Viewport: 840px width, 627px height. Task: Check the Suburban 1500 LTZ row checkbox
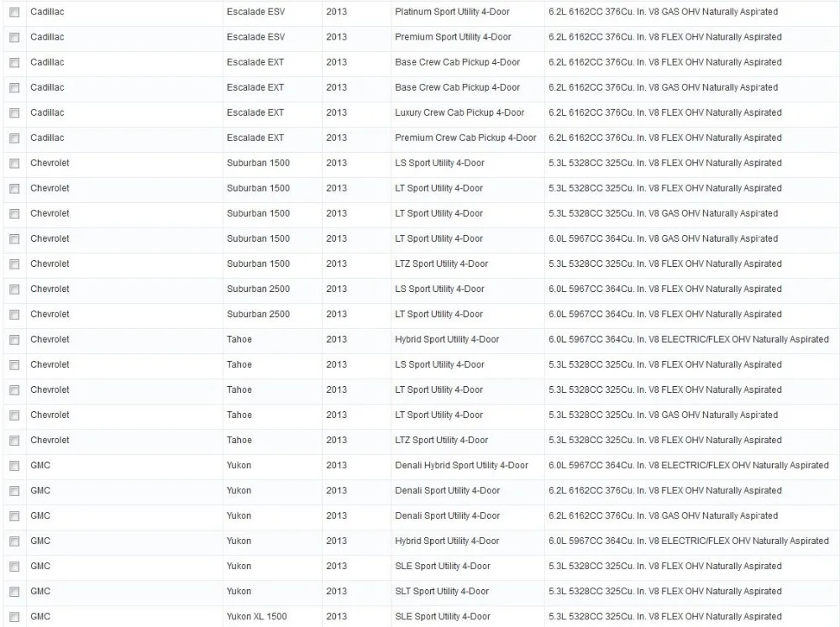point(14,264)
